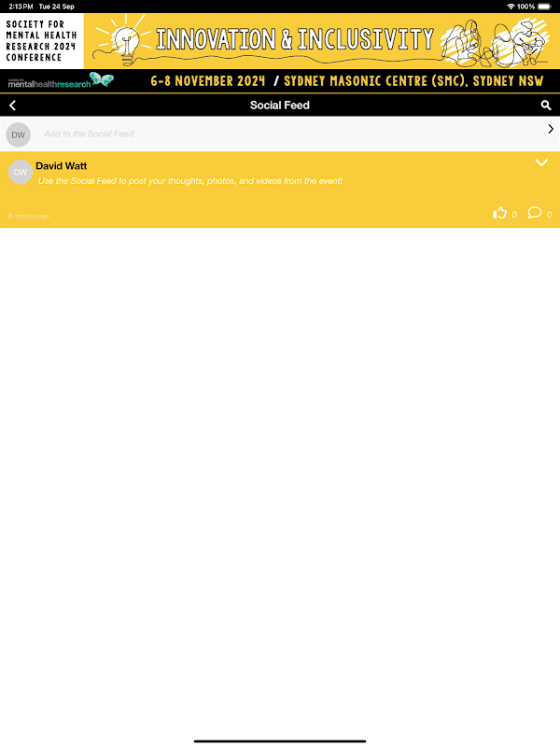Select the post text about thoughts, photos
The height and width of the screenshot is (747, 560).
pos(190,181)
